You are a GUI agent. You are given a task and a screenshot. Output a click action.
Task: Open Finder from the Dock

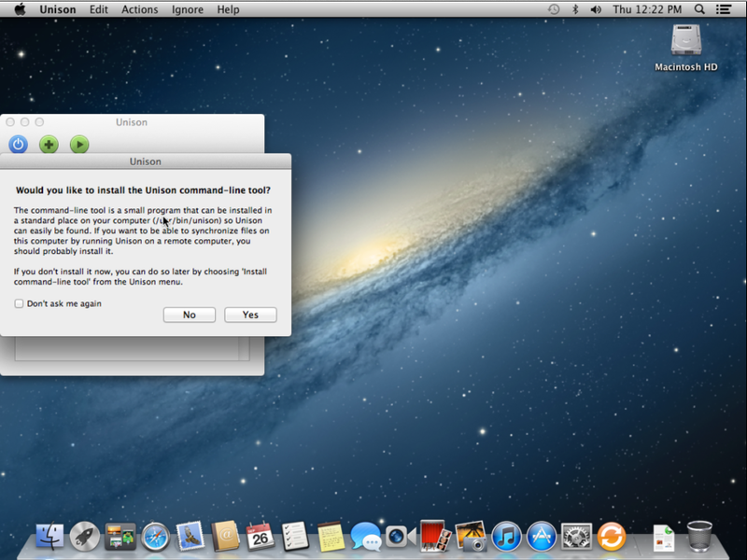click(x=49, y=536)
